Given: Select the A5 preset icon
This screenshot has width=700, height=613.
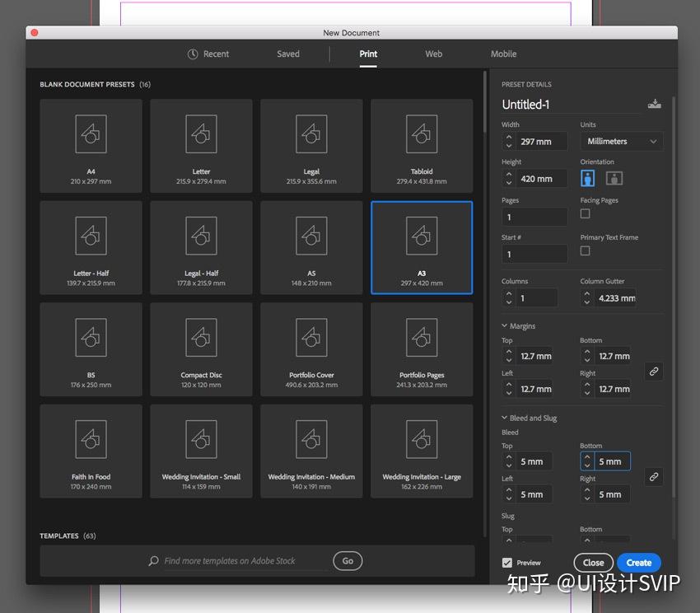Looking at the screenshot, I should (311, 236).
